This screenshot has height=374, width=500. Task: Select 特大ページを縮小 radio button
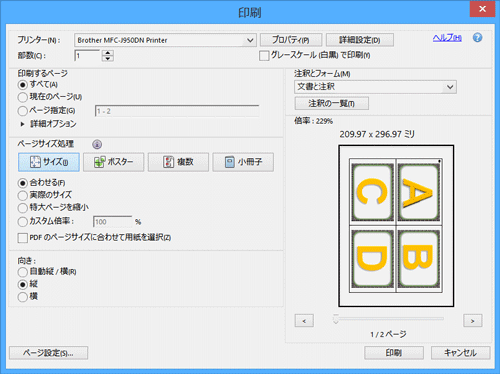coord(22,208)
